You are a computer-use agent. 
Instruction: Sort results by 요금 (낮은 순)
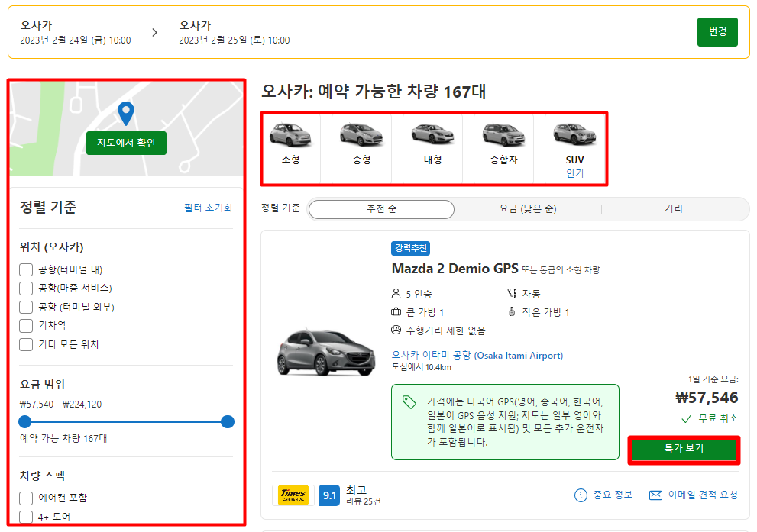click(528, 209)
